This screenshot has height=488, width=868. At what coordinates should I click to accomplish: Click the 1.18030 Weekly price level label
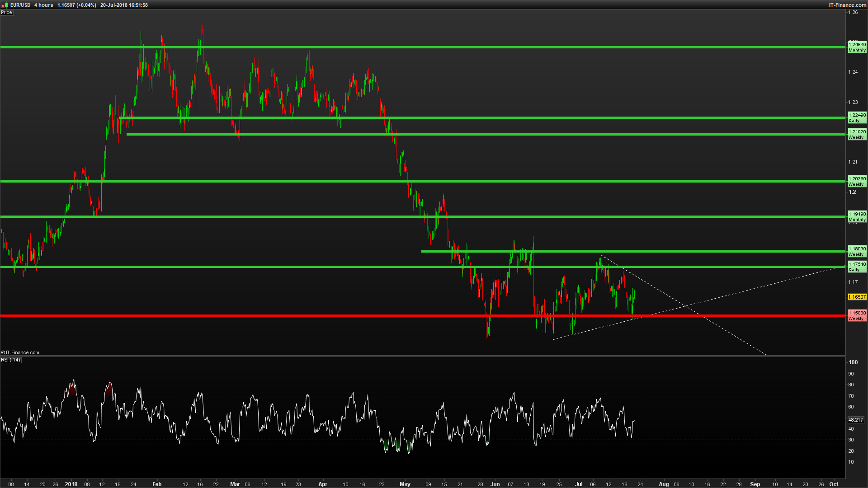[857, 251]
